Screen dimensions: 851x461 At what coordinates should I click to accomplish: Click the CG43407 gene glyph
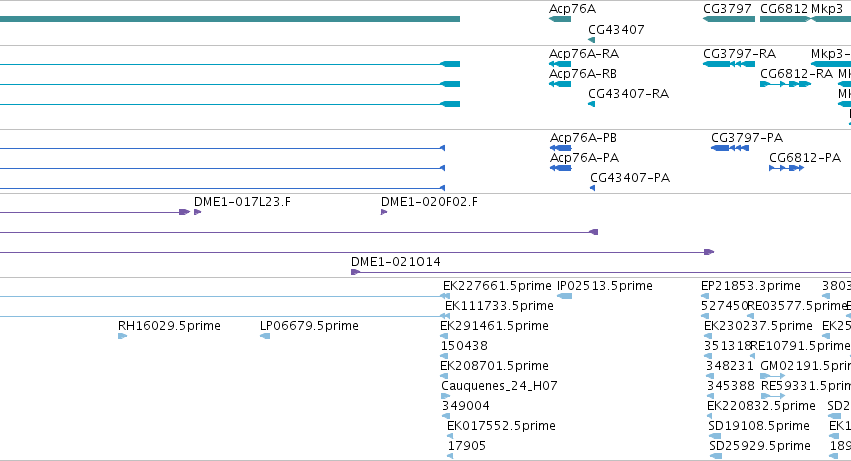point(592,40)
